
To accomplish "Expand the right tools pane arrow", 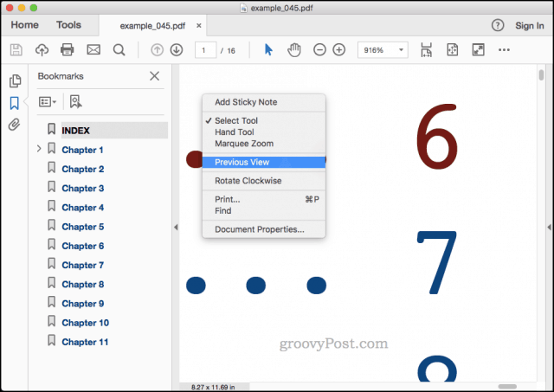I will 549,228.
